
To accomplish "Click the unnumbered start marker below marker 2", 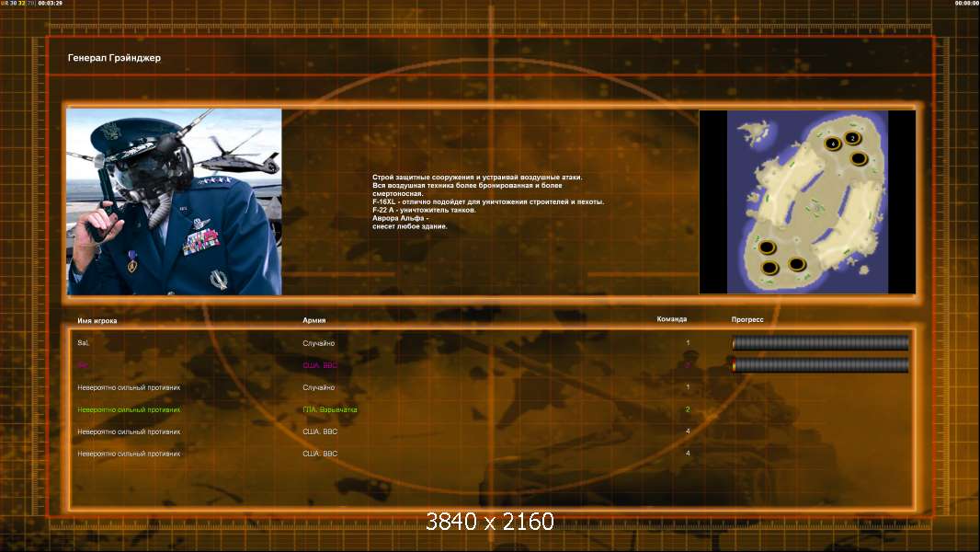I will pyautogui.click(x=859, y=159).
